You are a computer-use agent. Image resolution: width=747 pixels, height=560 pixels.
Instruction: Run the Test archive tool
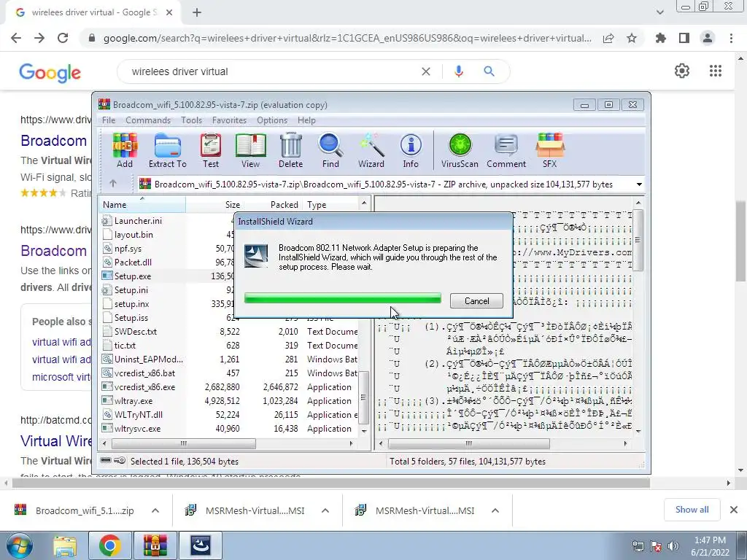coord(211,150)
